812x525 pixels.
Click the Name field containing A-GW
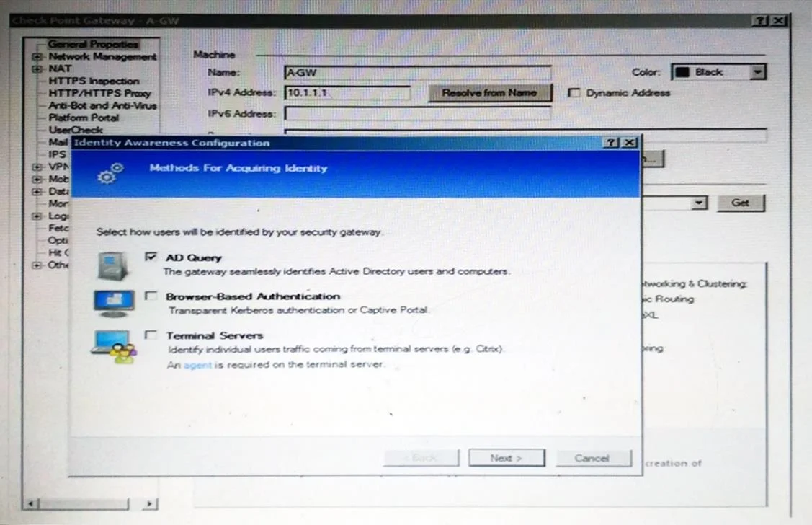tap(418, 73)
